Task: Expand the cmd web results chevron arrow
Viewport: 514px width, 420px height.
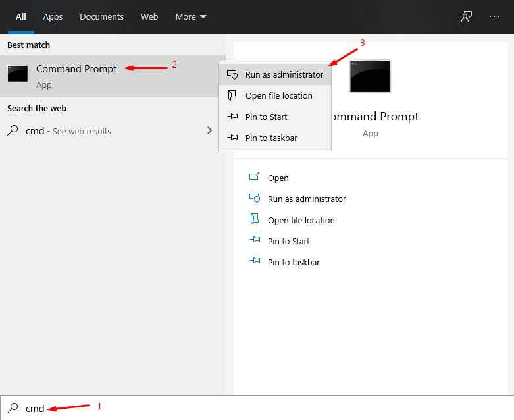Action: pyautogui.click(x=209, y=130)
